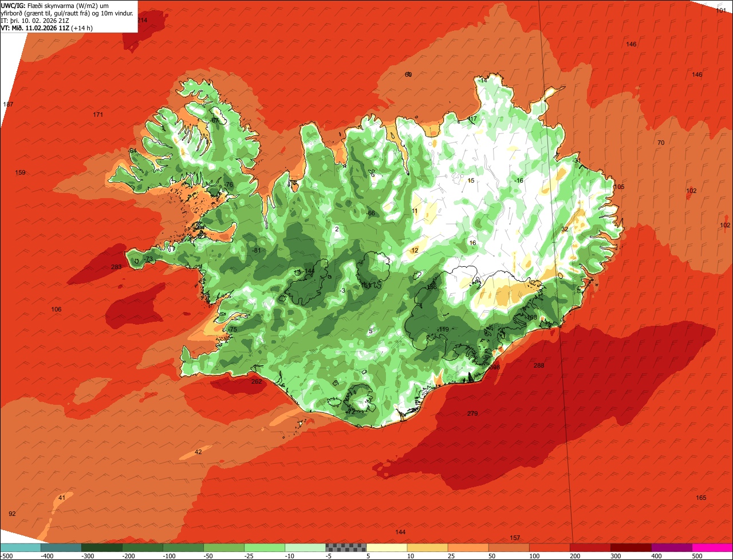Click the 60 value north of Iceland
The width and height of the screenshot is (733, 560).
coord(408,74)
